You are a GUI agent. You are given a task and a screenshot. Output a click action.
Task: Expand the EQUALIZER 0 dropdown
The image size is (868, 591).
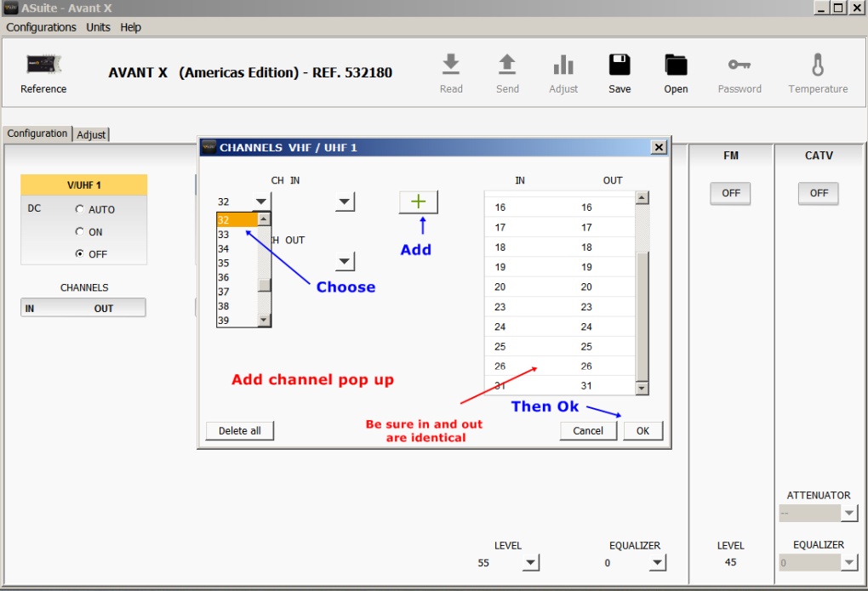pyautogui.click(x=657, y=563)
